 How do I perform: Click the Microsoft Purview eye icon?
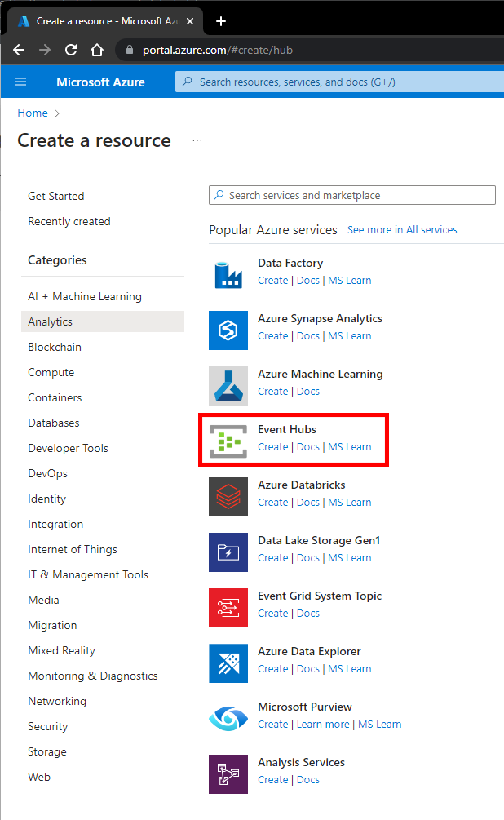[228, 719]
